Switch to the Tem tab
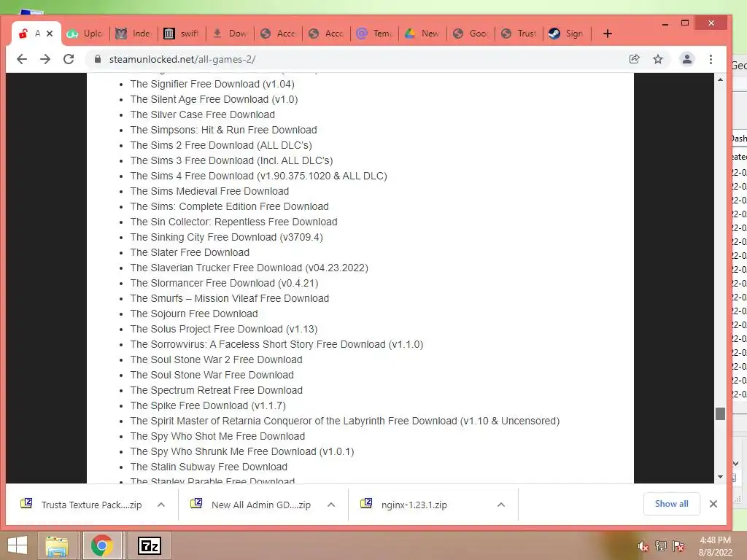 (x=374, y=34)
